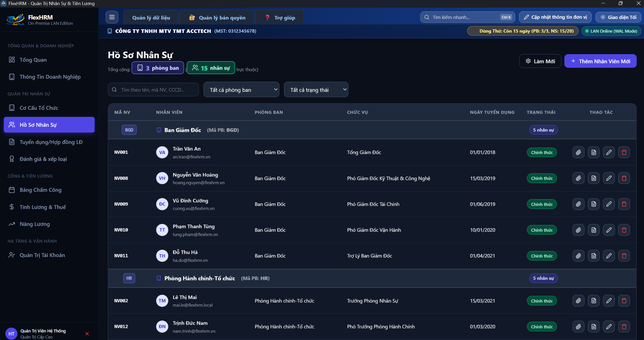Open the Quản lý dữ liệu tab
This screenshot has width=644, height=340.
pyautogui.click(x=151, y=17)
